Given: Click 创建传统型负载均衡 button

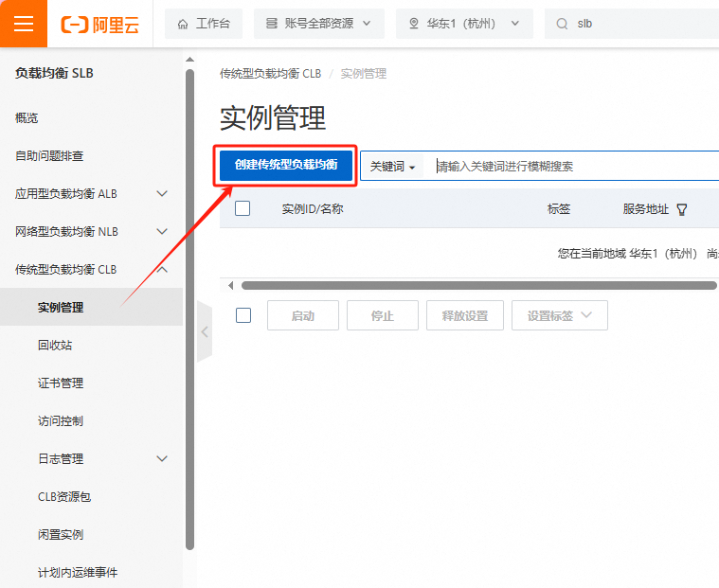Looking at the screenshot, I should click(286, 165).
